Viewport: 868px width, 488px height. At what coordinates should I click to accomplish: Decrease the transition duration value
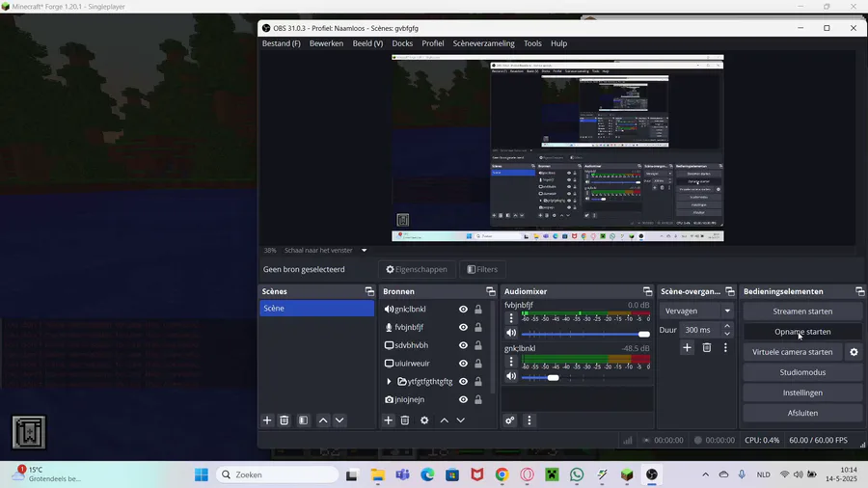(x=727, y=334)
